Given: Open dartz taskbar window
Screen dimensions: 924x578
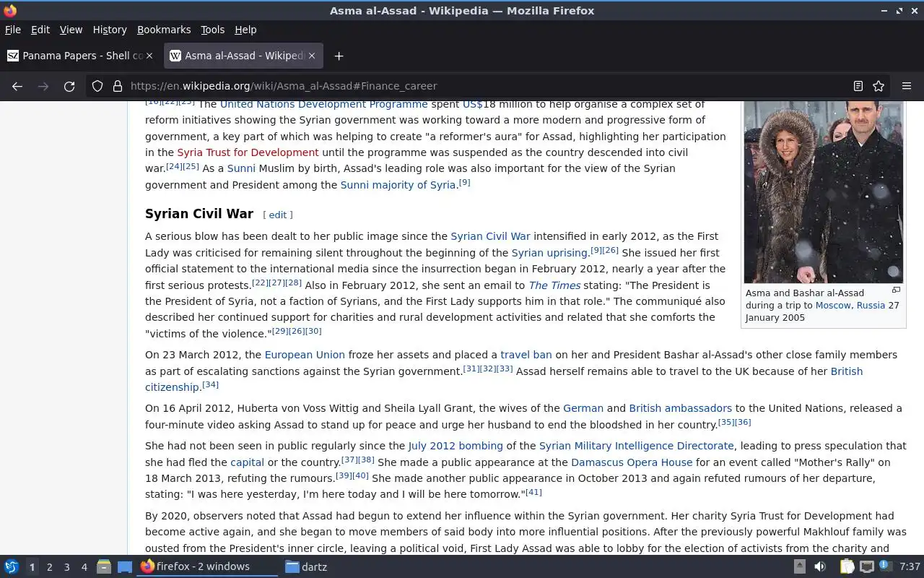Looking at the screenshot, I should coord(306,566).
